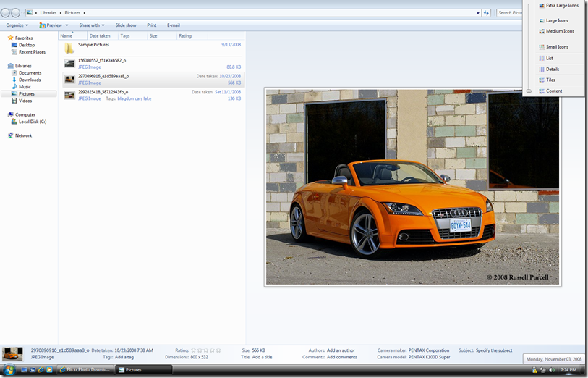The height and width of the screenshot is (378, 588).
Task: Set rating to one star
Action: [x=194, y=350]
